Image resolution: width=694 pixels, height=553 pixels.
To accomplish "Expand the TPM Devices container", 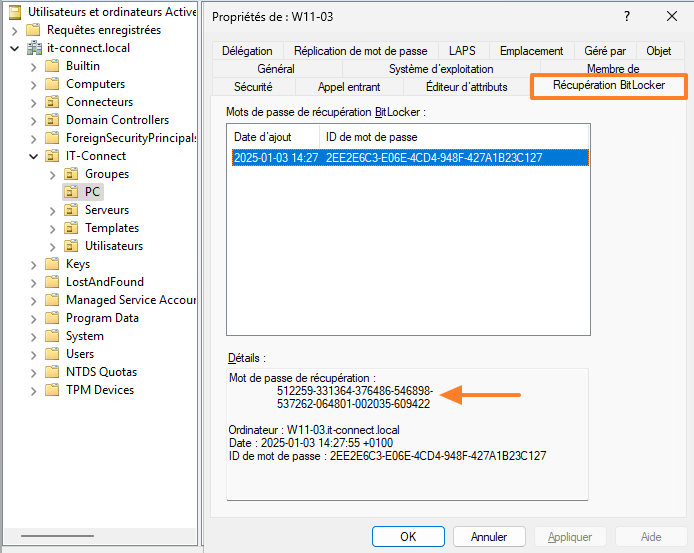I will [34, 391].
